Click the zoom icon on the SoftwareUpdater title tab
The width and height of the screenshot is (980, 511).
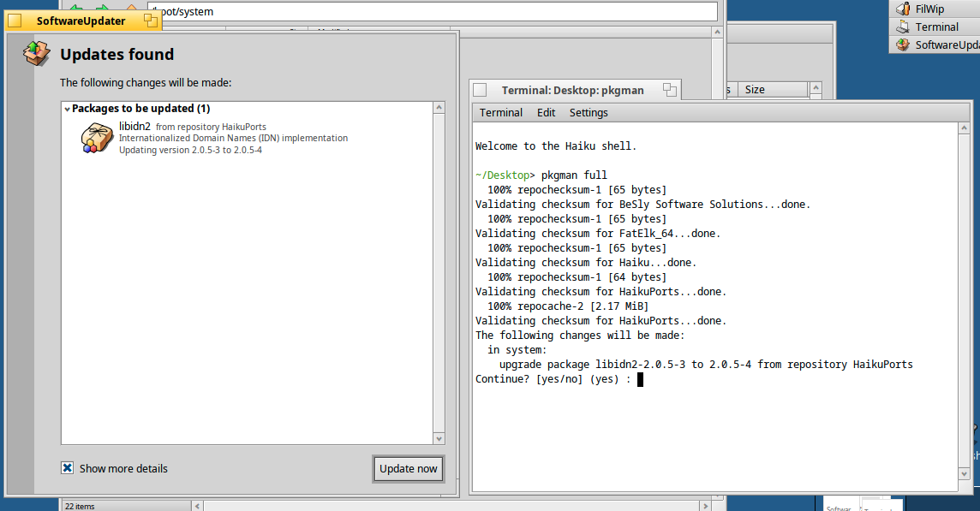tap(151, 21)
